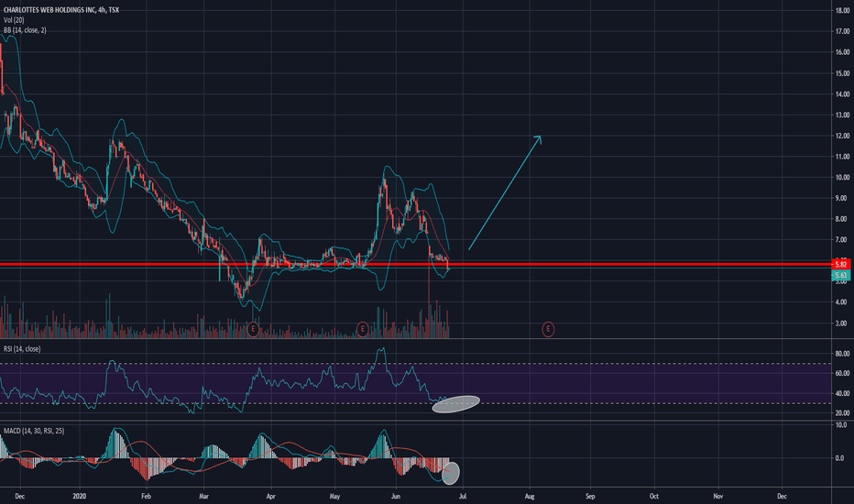Screen dimensions: 854x504
Task: Click the Apr label on time axis
Action: pyautogui.click(x=270, y=497)
